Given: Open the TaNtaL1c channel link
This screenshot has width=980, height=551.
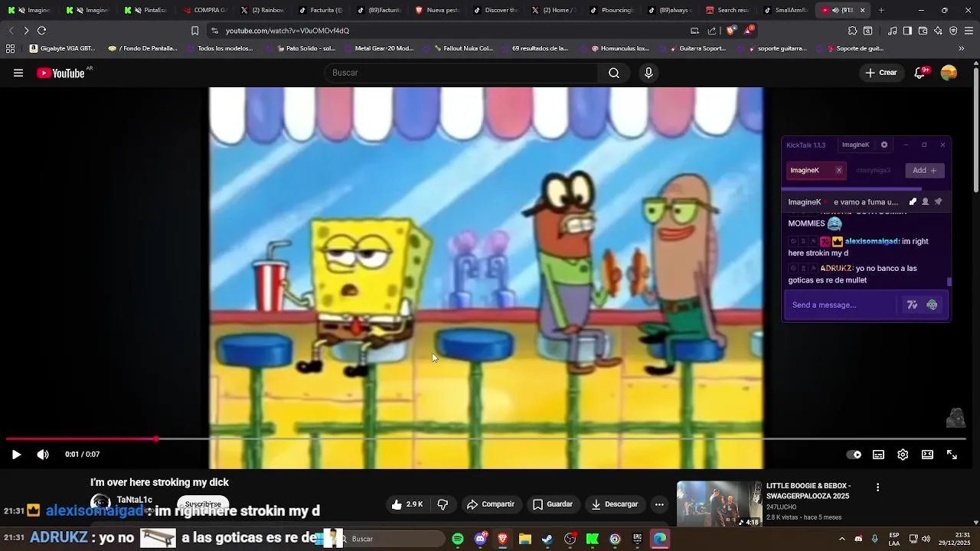Looking at the screenshot, I should coord(135,500).
